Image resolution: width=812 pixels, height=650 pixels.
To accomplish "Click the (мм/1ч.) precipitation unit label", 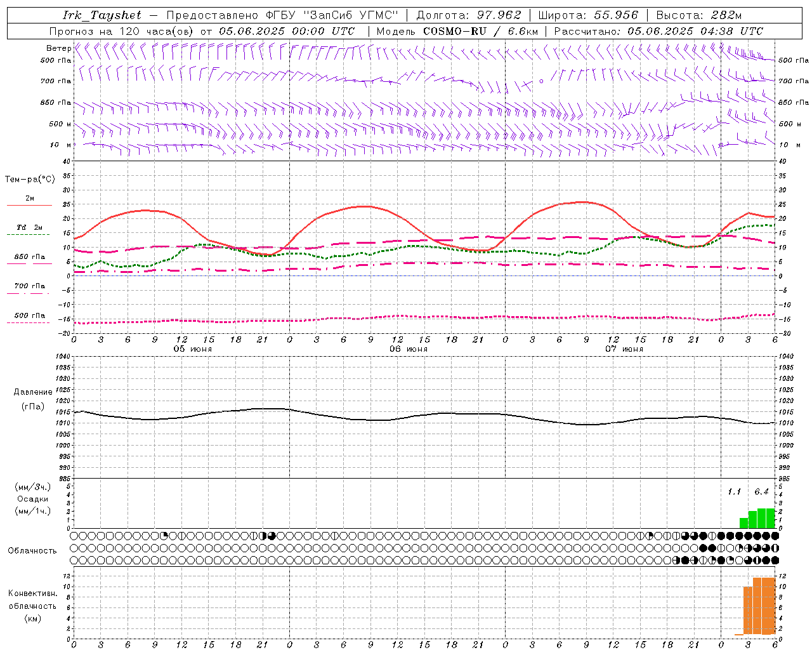I will coord(32,511).
